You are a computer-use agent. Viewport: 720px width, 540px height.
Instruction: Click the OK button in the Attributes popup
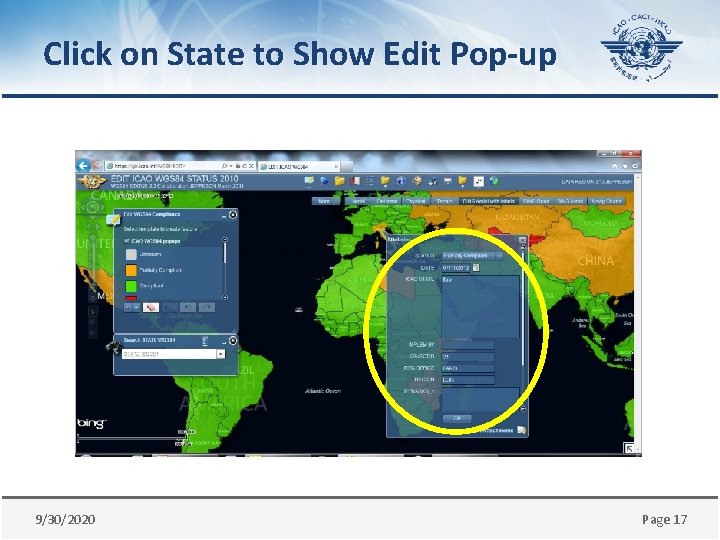457,418
